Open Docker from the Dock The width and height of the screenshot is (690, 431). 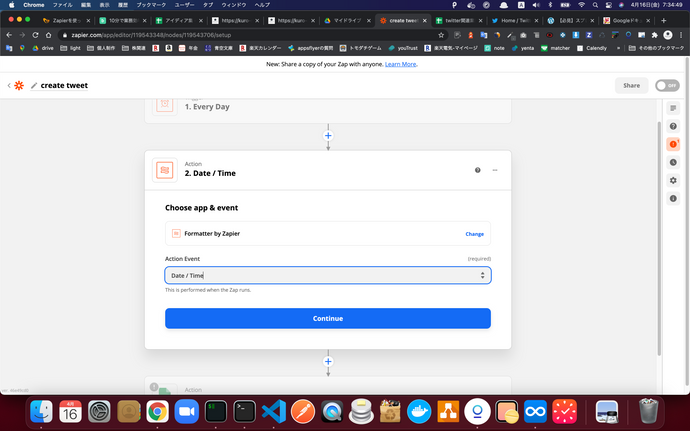click(419, 412)
